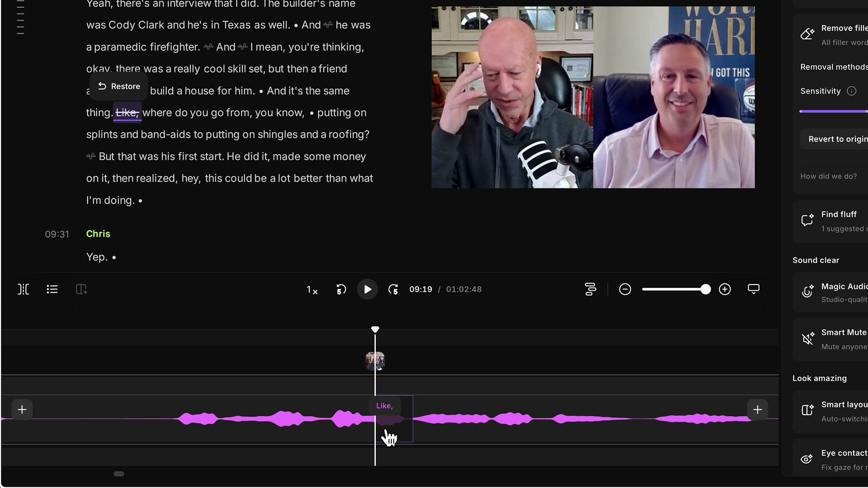
Task: Select the split clip icon in timeline toolbar
Action: (x=23, y=289)
